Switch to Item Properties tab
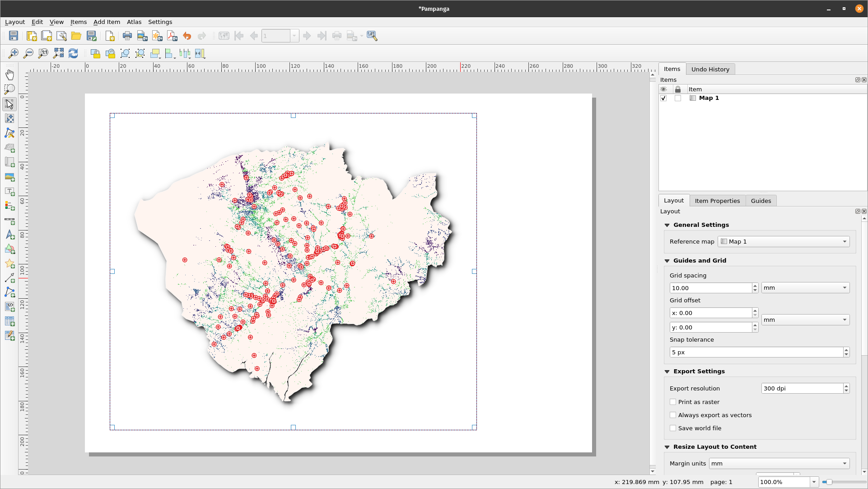 (x=717, y=201)
